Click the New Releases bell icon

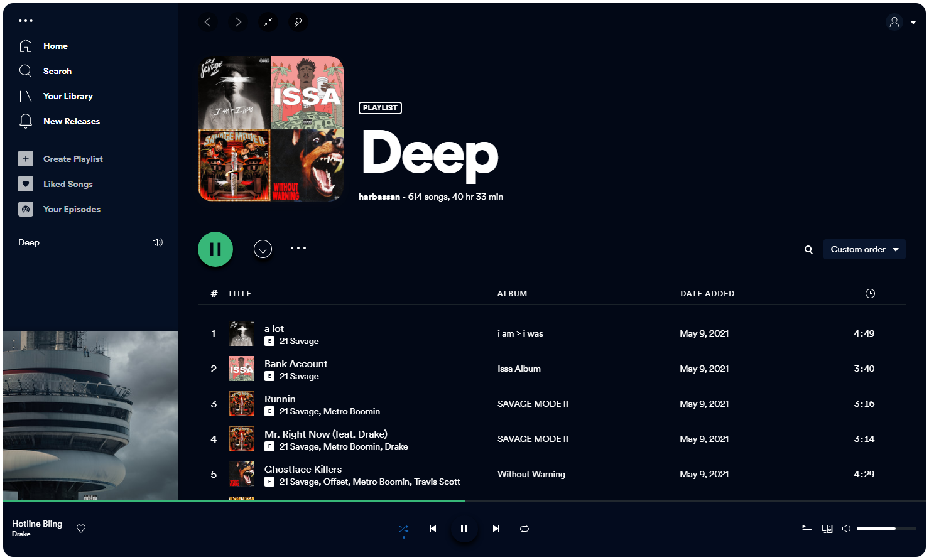(x=26, y=121)
